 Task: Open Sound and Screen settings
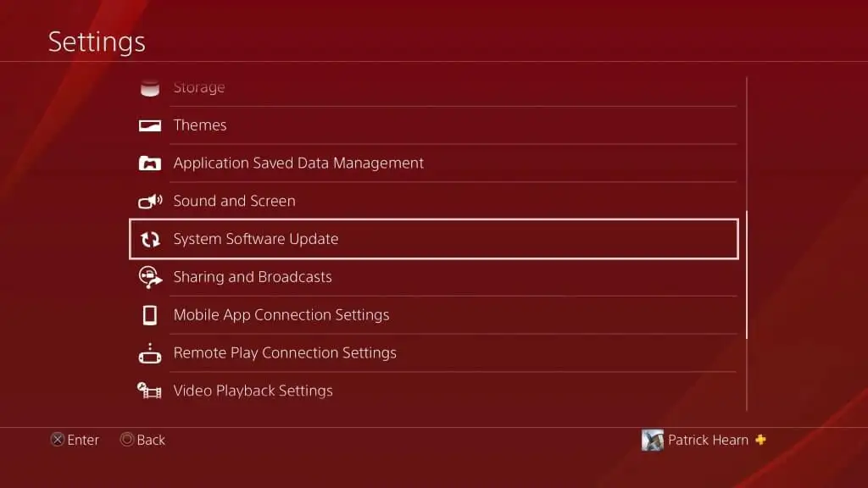(x=433, y=201)
